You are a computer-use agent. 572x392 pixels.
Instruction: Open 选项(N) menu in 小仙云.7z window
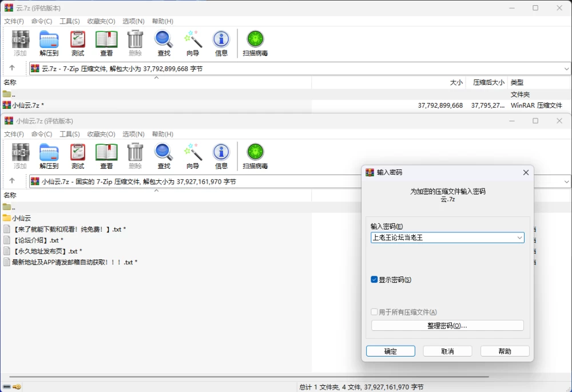coord(133,134)
